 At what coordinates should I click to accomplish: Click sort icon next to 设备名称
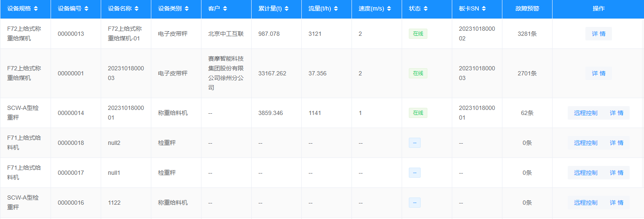point(137,9)
